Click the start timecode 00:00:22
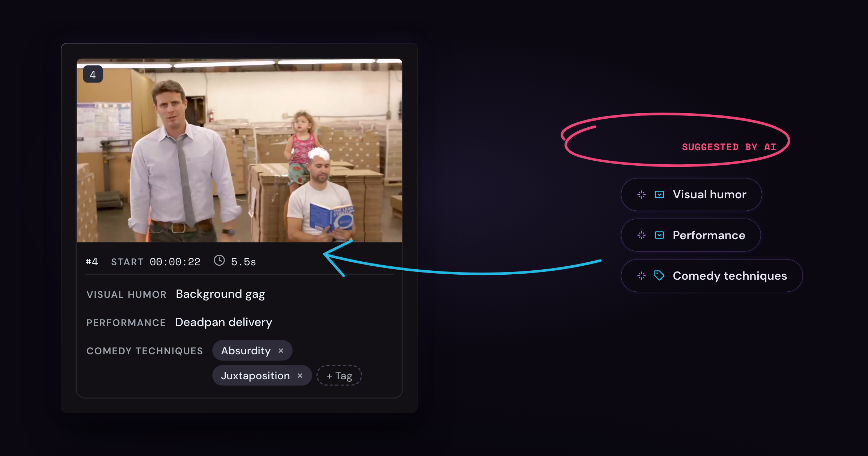 (175, 262)
